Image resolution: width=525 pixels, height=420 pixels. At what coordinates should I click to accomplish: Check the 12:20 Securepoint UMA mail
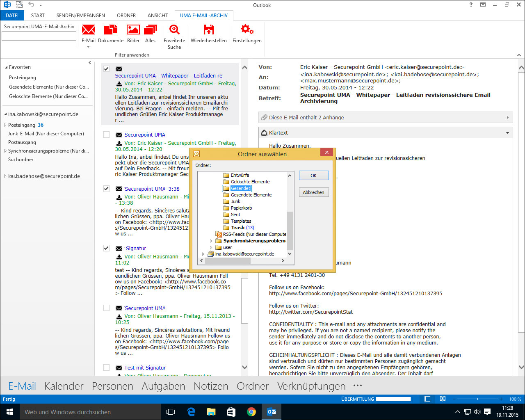pos(106,135)
